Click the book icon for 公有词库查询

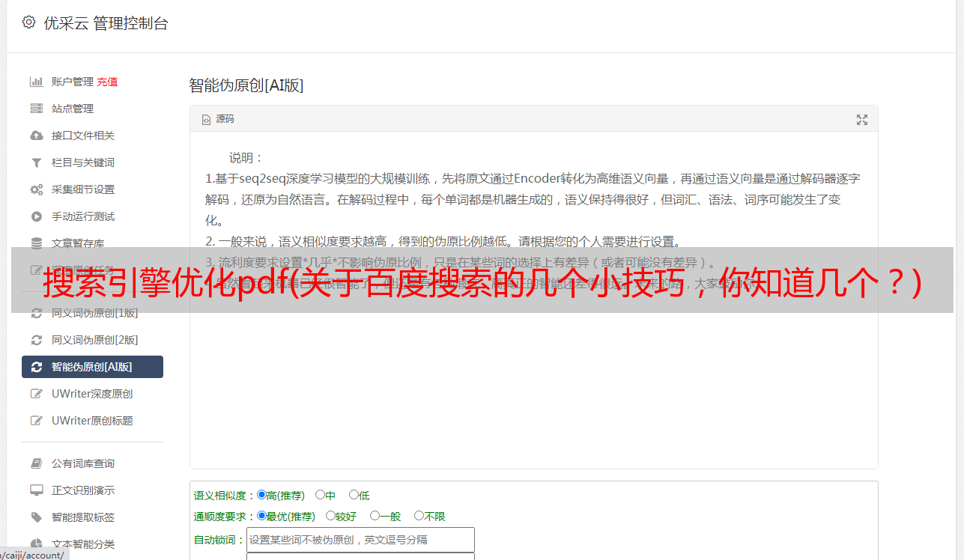pos(36,463)
